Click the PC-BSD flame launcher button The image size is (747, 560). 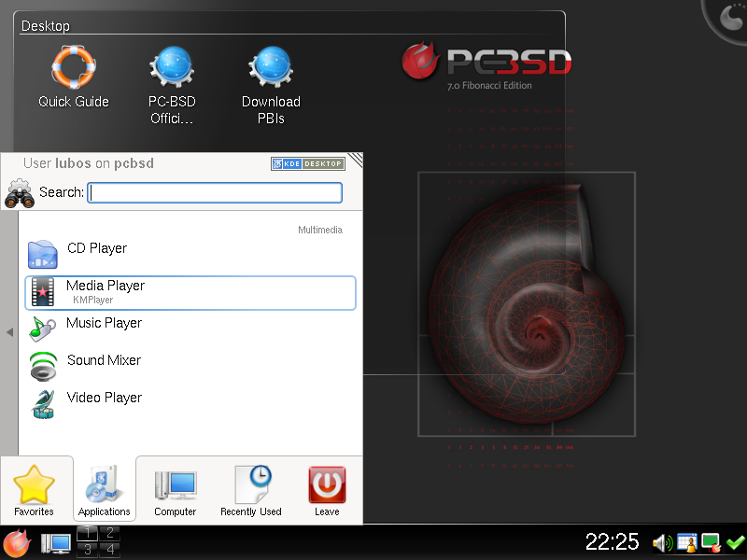click(x=17, y=543)
